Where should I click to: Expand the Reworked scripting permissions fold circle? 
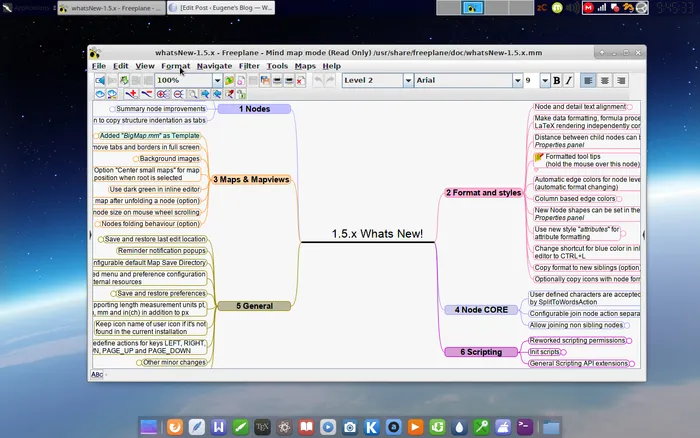tap(629, 341)
